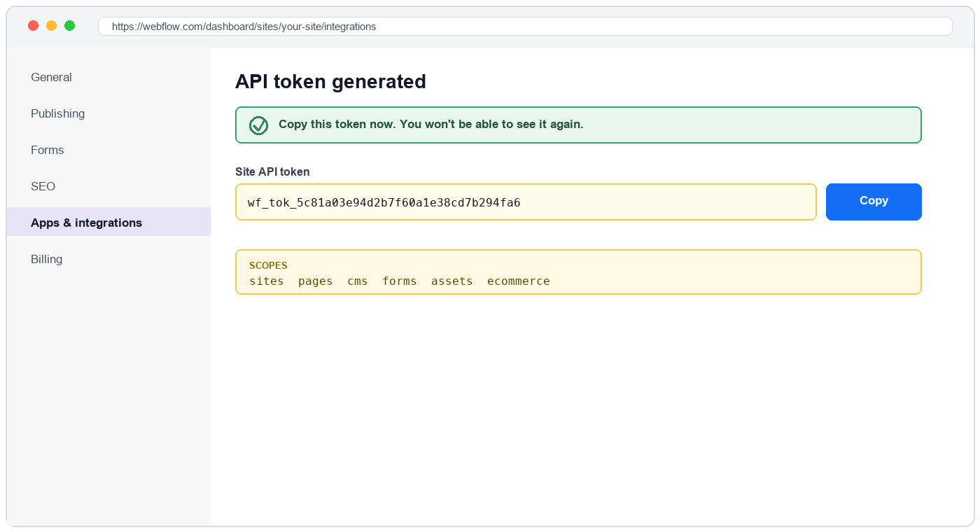Click the red close window button
Image resolution: width=980 pixels, height=532 pixels.
tap(33, 26)
